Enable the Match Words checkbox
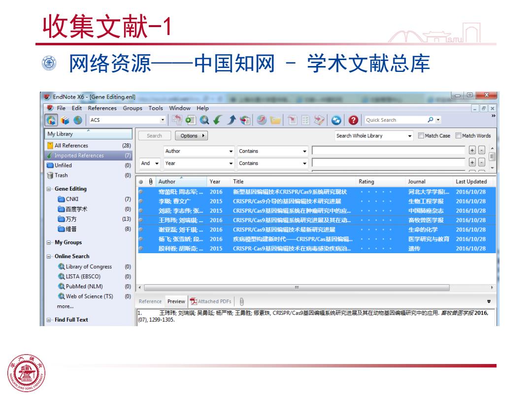The height and width of the screenshot is (399, 532). coord(459,136)
